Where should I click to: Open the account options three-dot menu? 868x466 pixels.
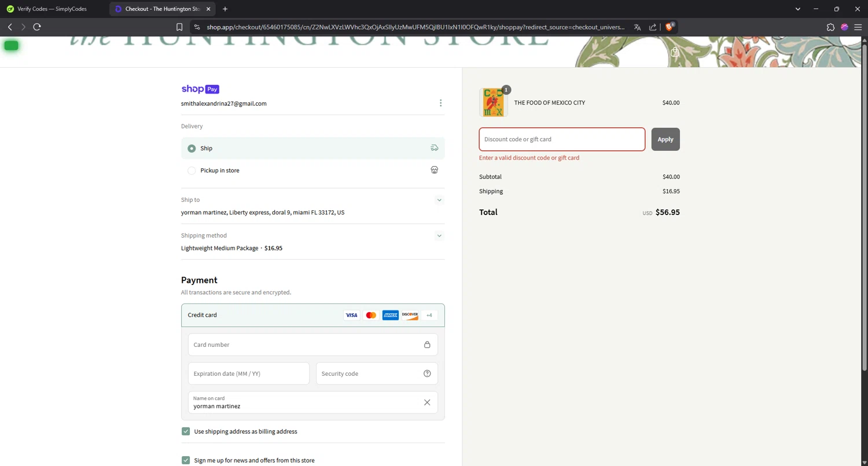[x=440, y=103]
